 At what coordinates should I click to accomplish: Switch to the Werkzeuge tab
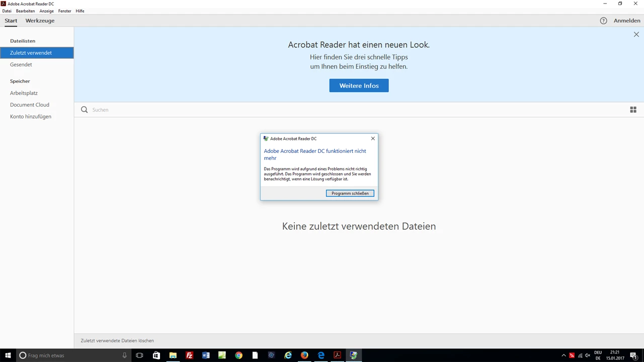40,21
